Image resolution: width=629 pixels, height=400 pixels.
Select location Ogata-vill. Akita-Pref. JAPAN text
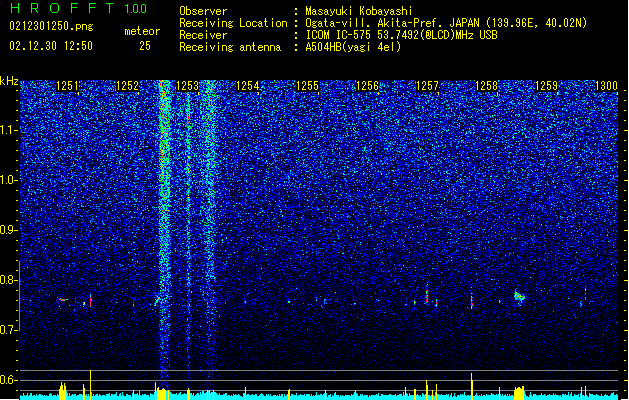392,23
